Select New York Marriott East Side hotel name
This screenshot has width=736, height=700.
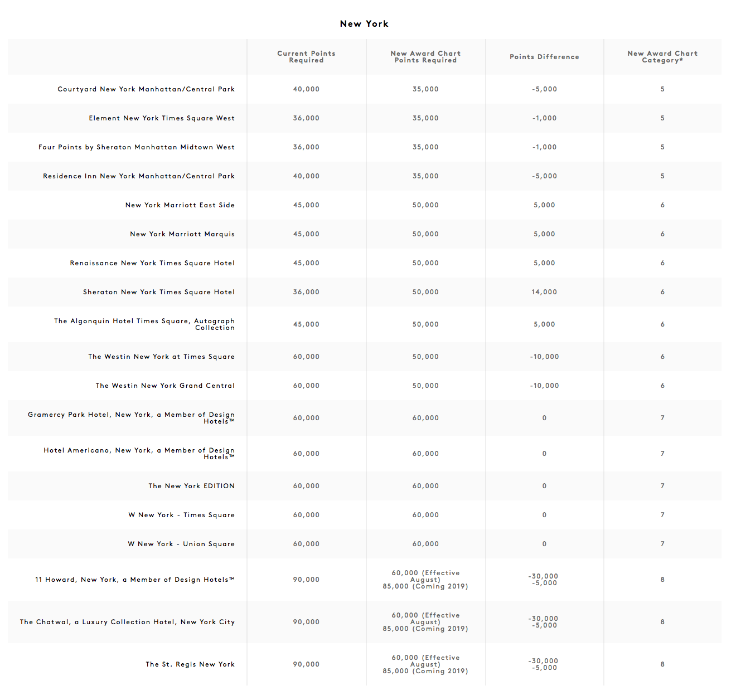pos(180,205)
